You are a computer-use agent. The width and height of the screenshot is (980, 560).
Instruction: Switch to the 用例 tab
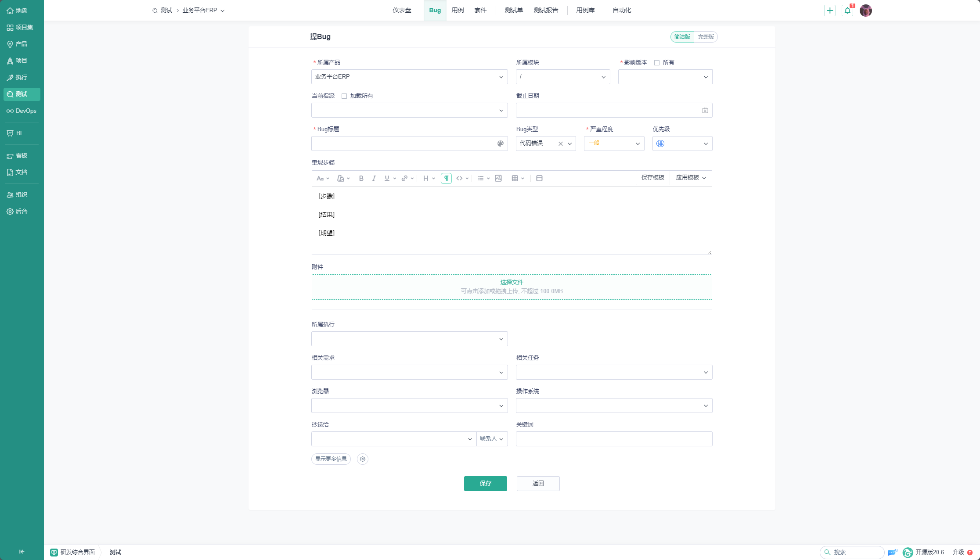[x=458, y=10]
